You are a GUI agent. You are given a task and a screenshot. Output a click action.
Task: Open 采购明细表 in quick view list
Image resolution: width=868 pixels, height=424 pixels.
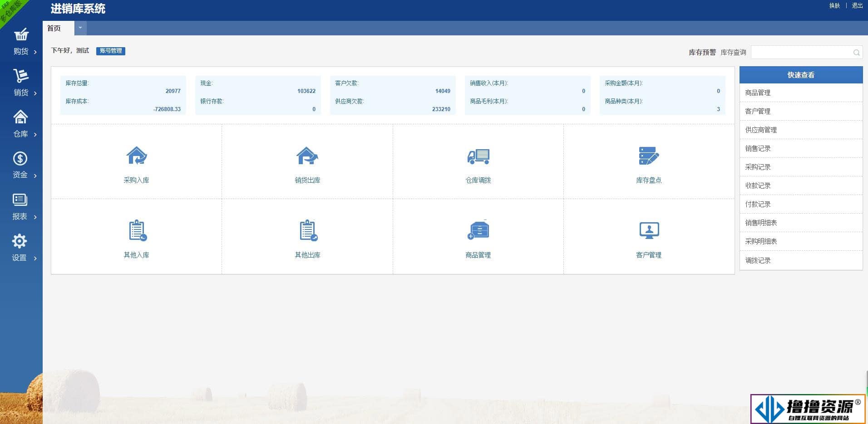coord(801,241)
